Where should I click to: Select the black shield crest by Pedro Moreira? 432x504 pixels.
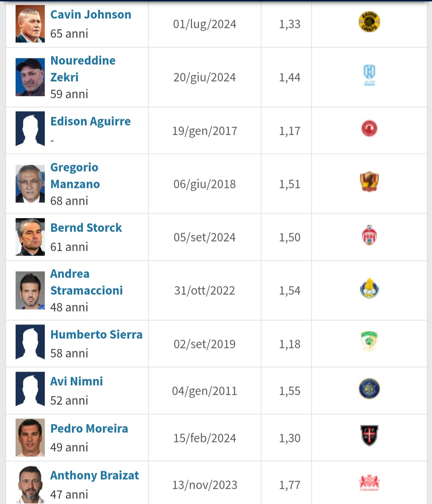click(x=369, y=436)
